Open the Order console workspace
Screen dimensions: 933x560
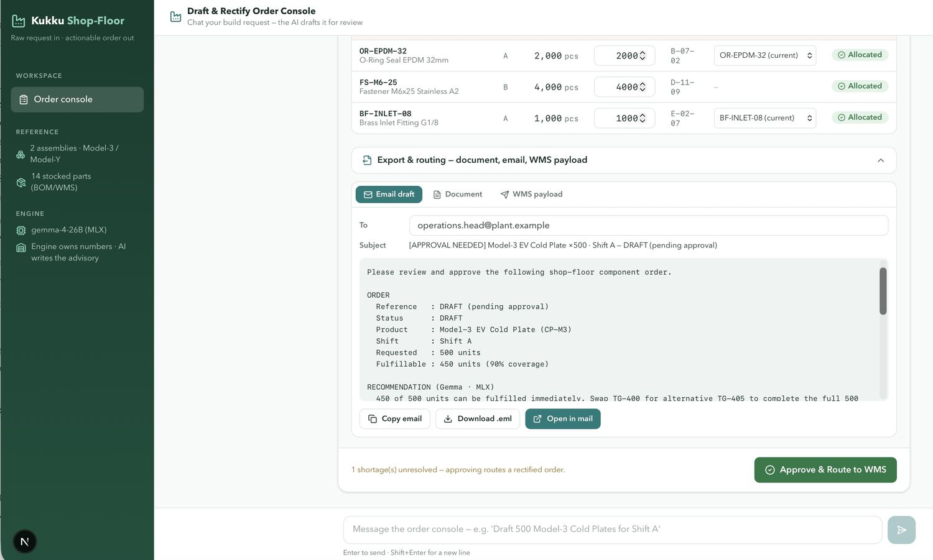click(x=77, y=99)
